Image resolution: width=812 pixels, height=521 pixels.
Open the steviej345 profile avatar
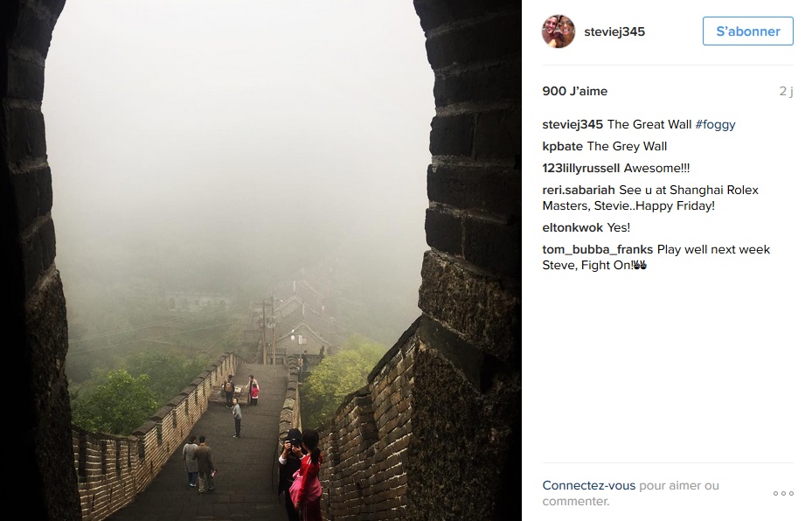[559, 31]
